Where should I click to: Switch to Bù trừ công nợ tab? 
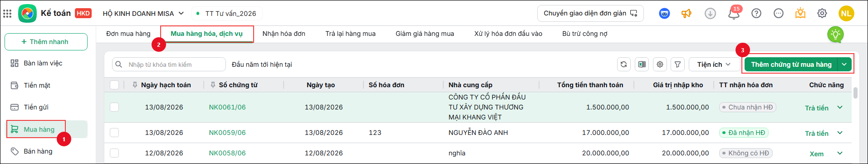click(585, 34)
